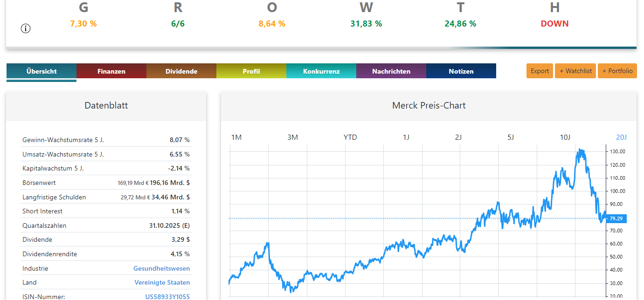Click the Datenblatt panel heading

[106, 105]
